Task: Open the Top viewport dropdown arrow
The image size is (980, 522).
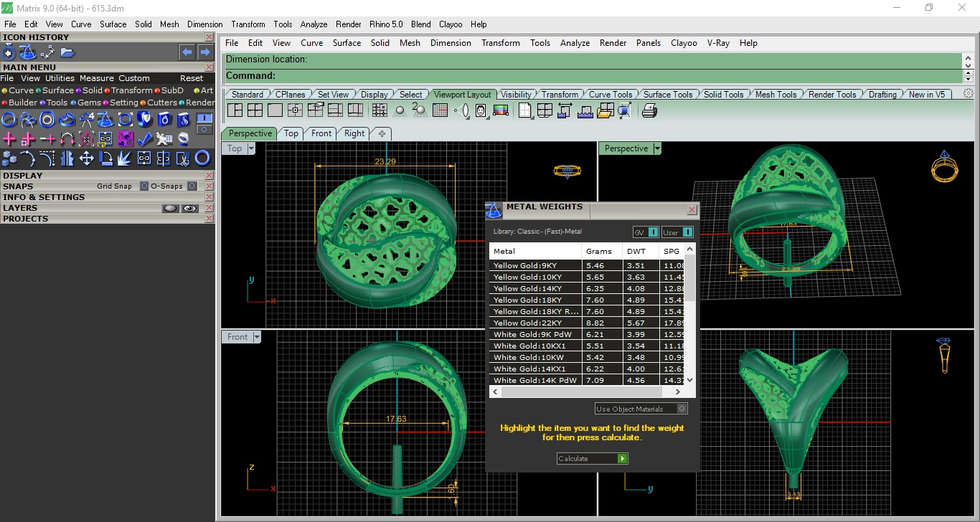Action: click(251, 148)
